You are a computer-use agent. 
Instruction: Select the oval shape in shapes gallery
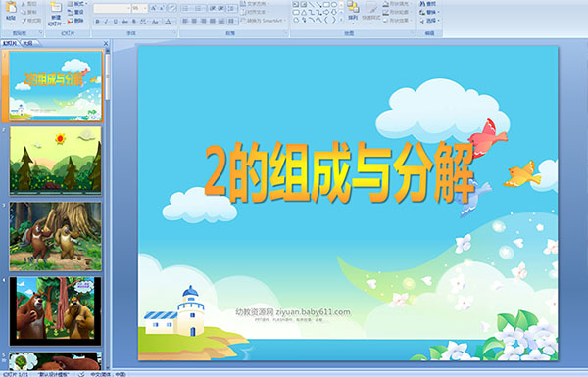click(x=334, y=5)
